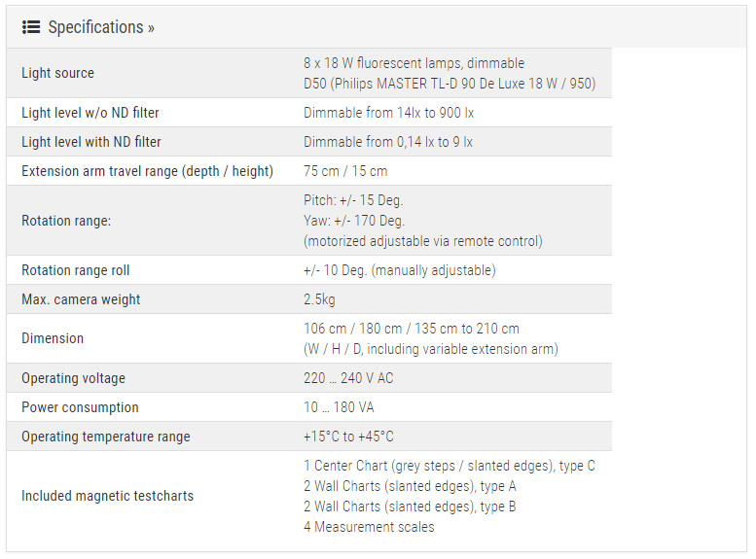The width and height of the screenshot is (756, 559).
Task: Click the '75 cm / 15 cm' value
Action: [345, 171]
